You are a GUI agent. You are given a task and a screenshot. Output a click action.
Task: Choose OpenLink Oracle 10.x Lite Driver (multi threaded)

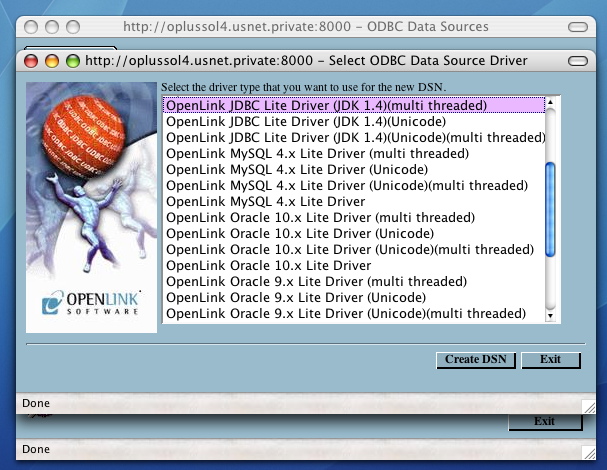[x=320, y=217]
